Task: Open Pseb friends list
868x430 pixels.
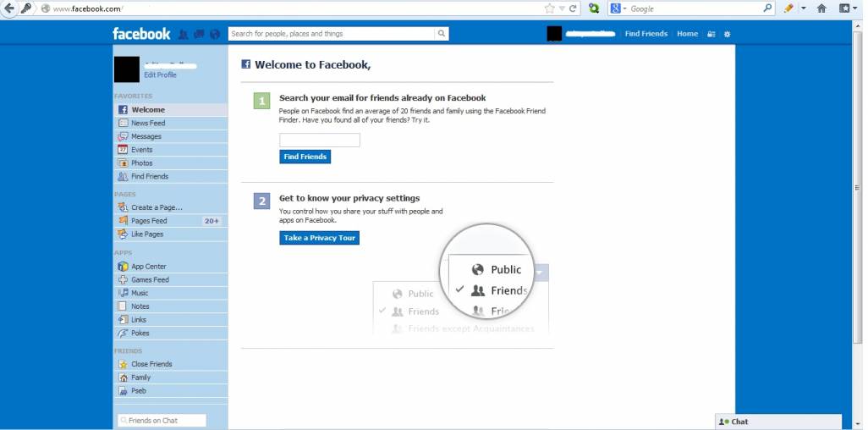Action: coord(171,391)
